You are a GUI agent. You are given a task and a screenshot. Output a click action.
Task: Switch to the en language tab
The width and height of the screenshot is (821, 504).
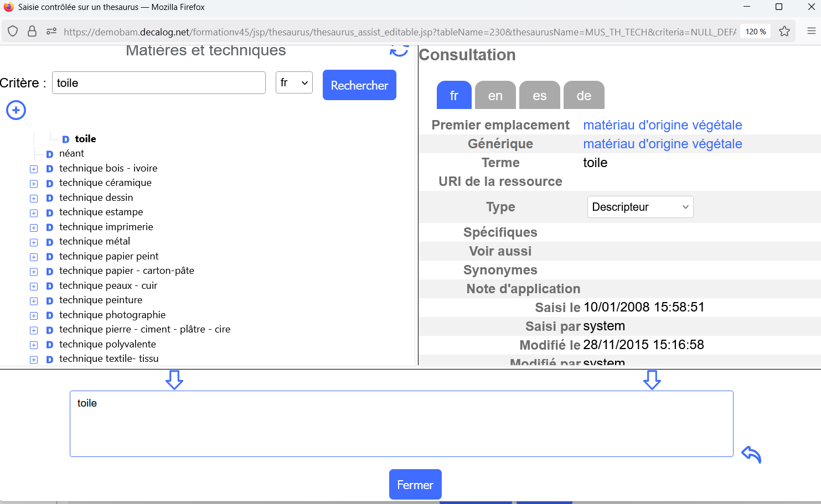tap(495, 96)
